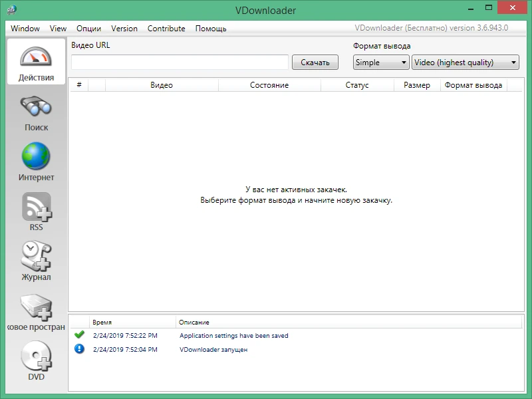Open the Опции menu

click(88, 29)
